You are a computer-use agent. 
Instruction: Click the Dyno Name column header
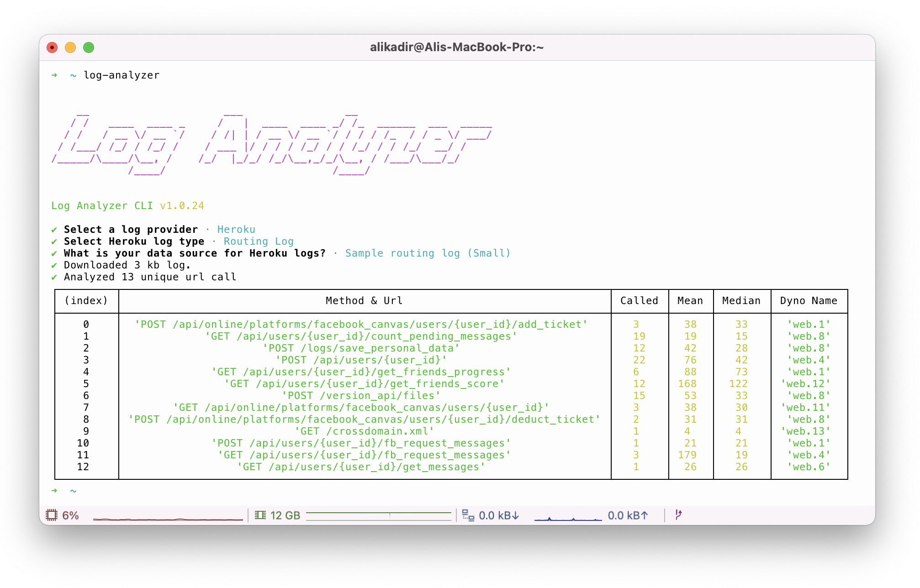pyautogui.click(x=809, y=301)
